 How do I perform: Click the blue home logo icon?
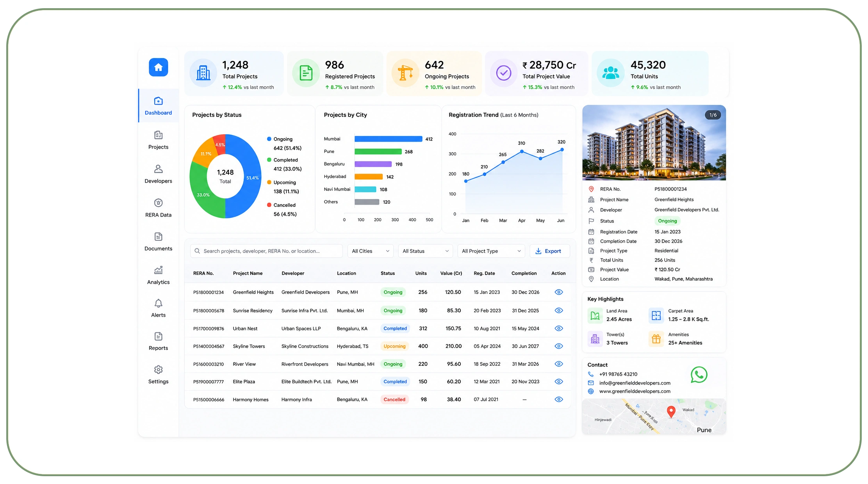pyautogui.click(x=158, y=67)
